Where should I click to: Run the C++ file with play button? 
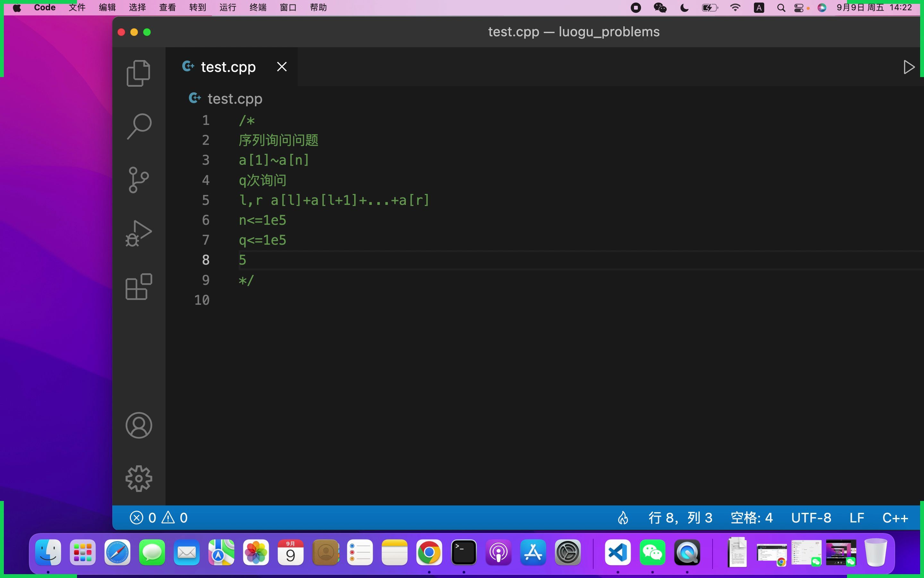909,67
